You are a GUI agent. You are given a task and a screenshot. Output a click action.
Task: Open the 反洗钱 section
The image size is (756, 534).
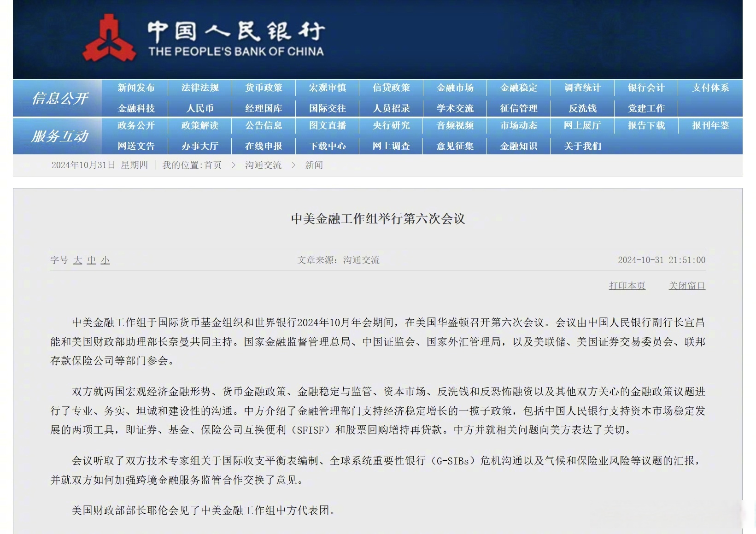click(x=582, y=108)
